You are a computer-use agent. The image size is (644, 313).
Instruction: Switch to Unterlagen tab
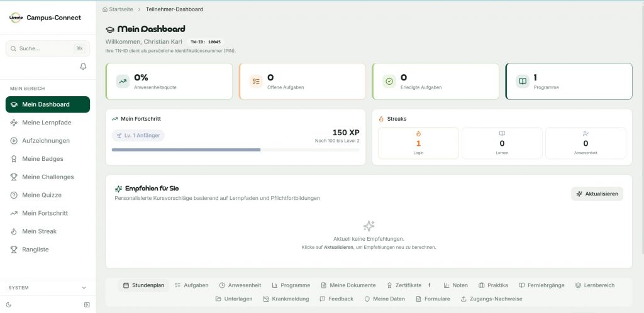(234, 299)
